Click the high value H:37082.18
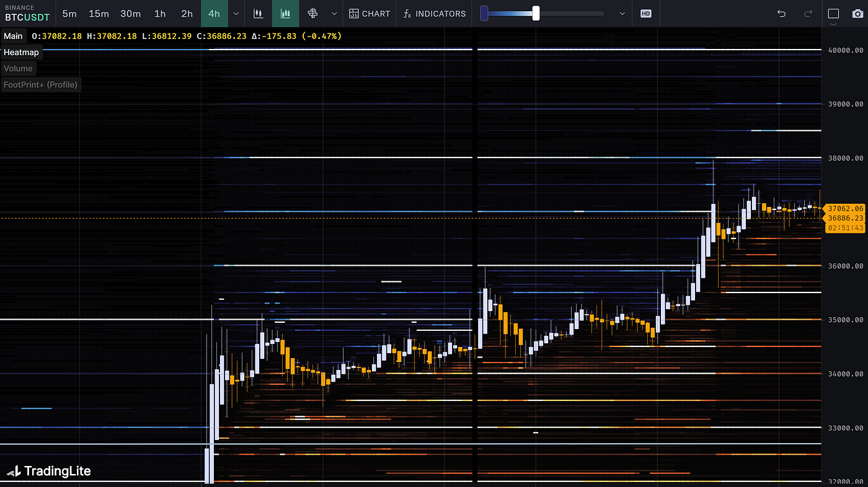The height and width of the screenshot is (487, 868). pyautogui.click(x=112, y=36)
